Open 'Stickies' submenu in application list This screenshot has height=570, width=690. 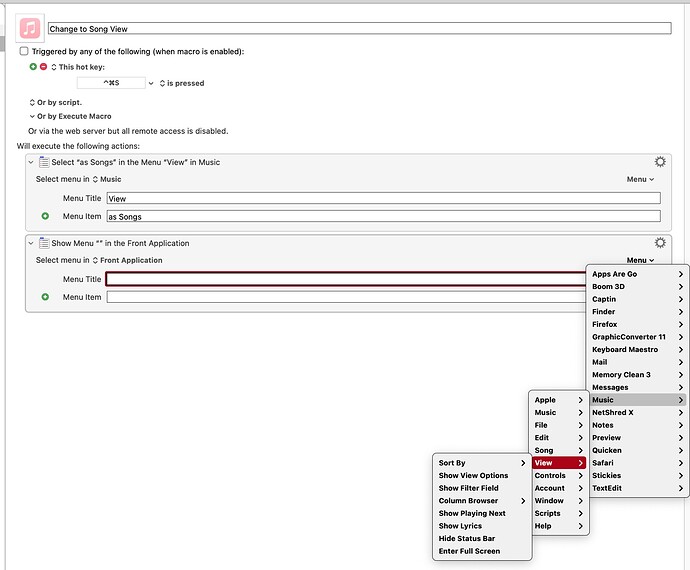pos(637,475)
